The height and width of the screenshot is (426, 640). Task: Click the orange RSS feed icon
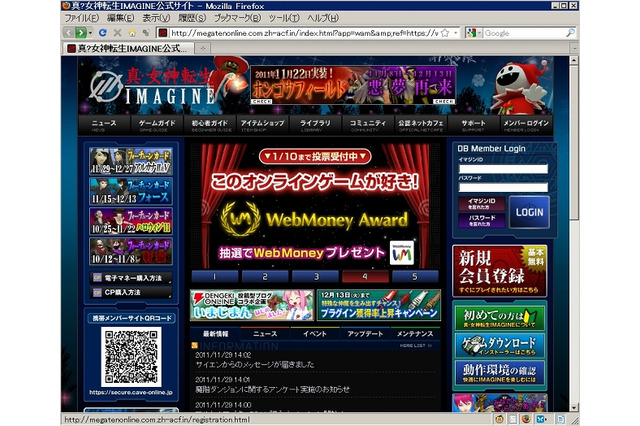pyautogui.click(x=195, y=345)
